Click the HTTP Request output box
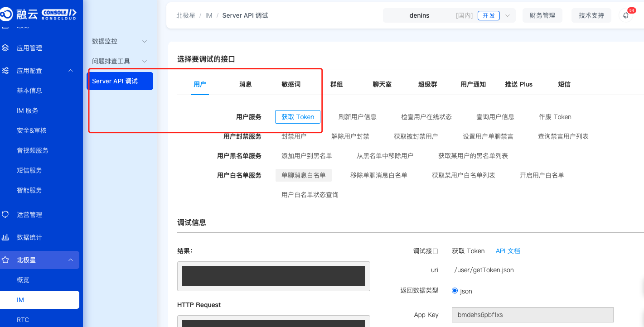The height and width of the screenshot is (327, 644). (274, 321)
